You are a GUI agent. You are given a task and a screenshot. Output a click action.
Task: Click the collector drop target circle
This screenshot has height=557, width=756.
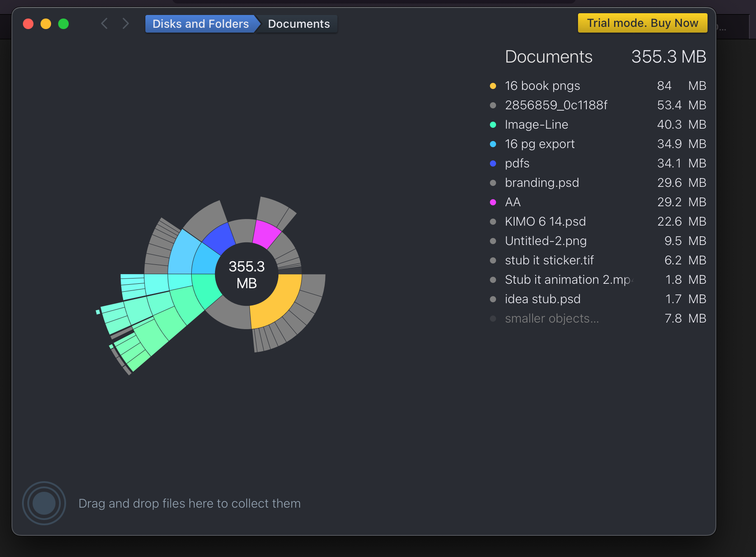44,503
